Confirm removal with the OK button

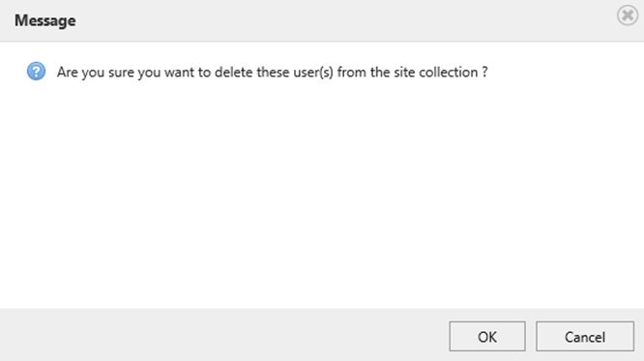click(487, 337)
